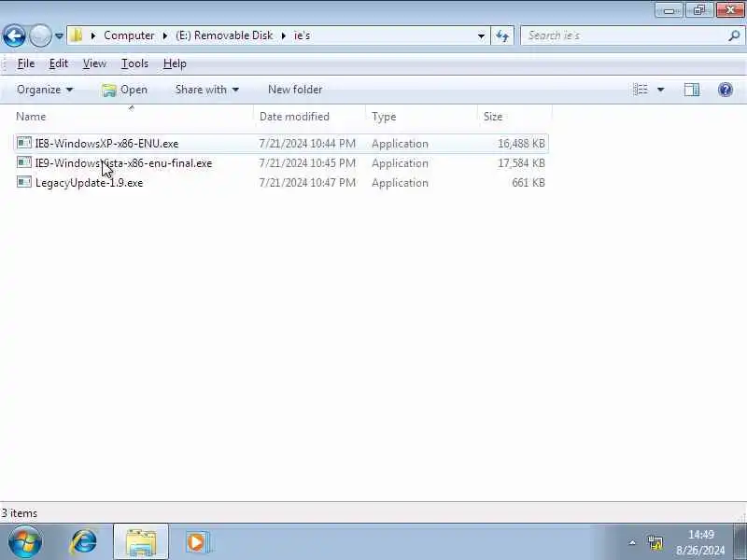Open help via the question mark icon
This screenshot has height=560, width=747.
(x=726, y=90)
